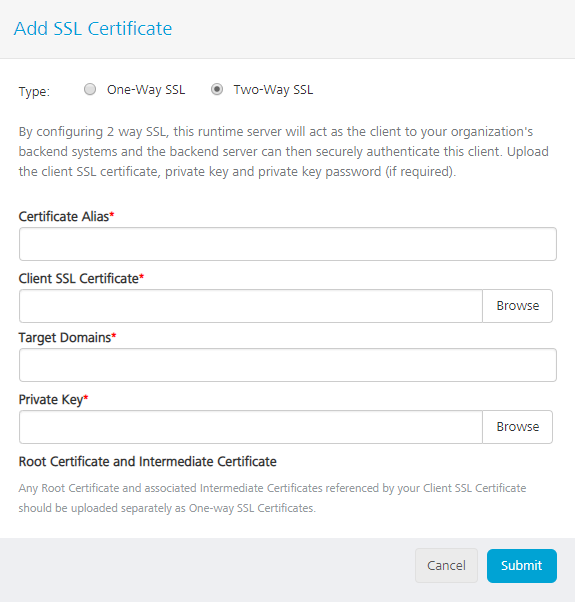Select the One-Way SSL radio button
The width and height of the screenshot is (575, 602).
(90, 89)
